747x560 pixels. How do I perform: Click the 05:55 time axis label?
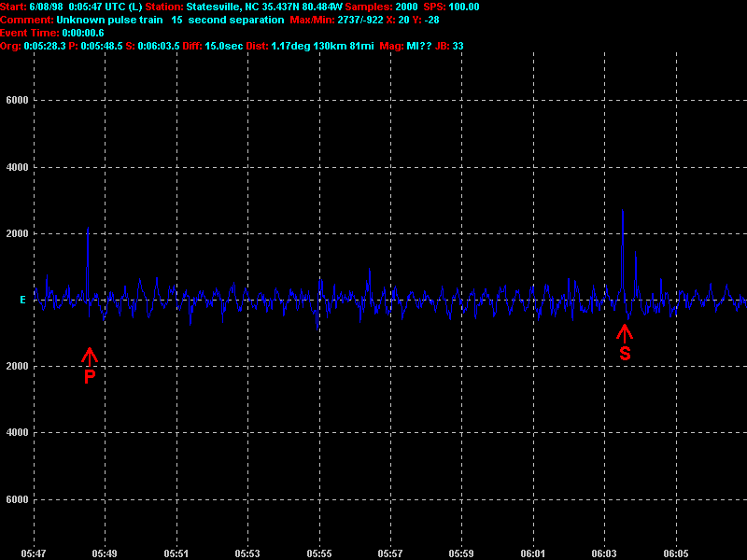tap(318, 553)
